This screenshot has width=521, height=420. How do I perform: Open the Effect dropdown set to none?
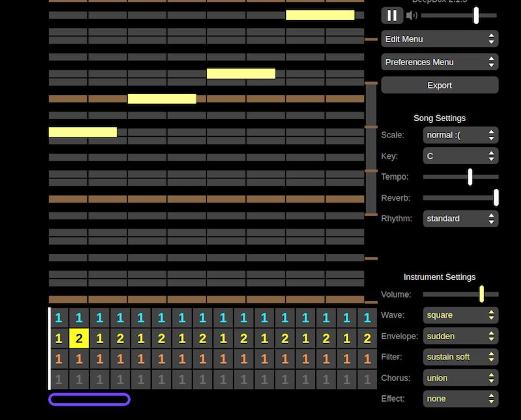coord(460,399)
